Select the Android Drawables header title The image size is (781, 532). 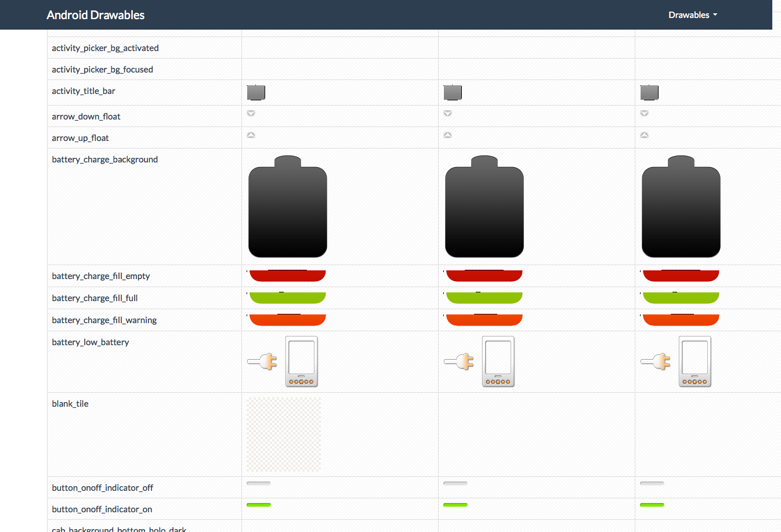[x=96, y=15]
